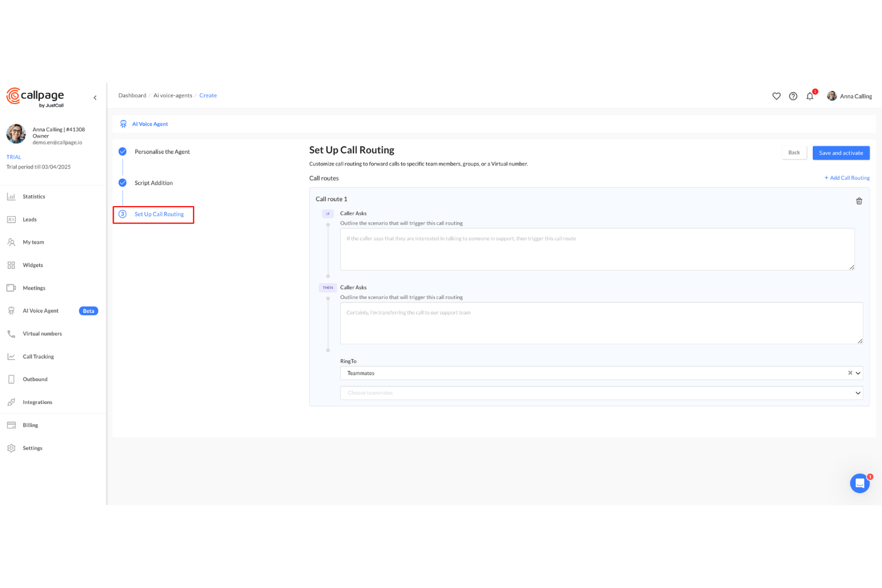
Task: Click Ai voice-agents breadcrumb link
Action: tap(173, 95)
